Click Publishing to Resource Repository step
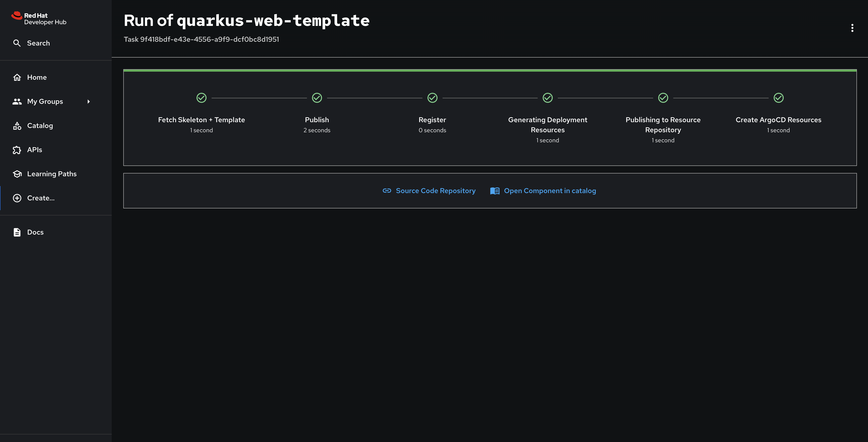The width and height of the screenshot is (868, 442). (663, 117)
